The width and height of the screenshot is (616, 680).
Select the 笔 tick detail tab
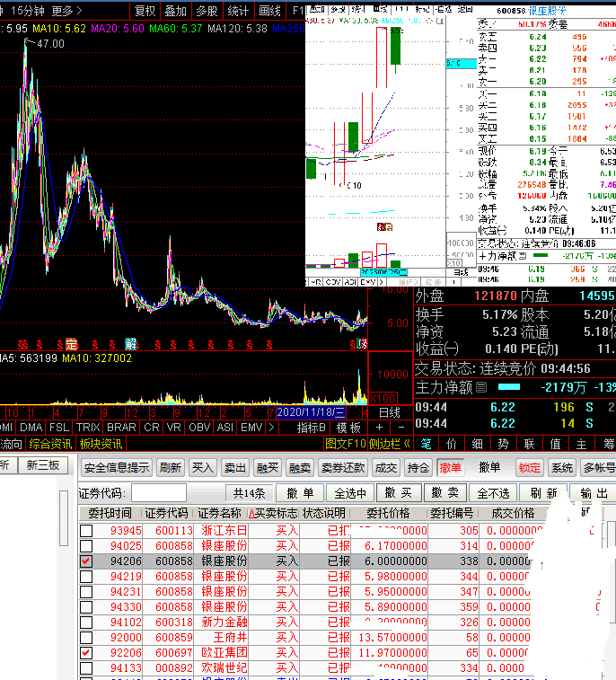tap(427, 444)
